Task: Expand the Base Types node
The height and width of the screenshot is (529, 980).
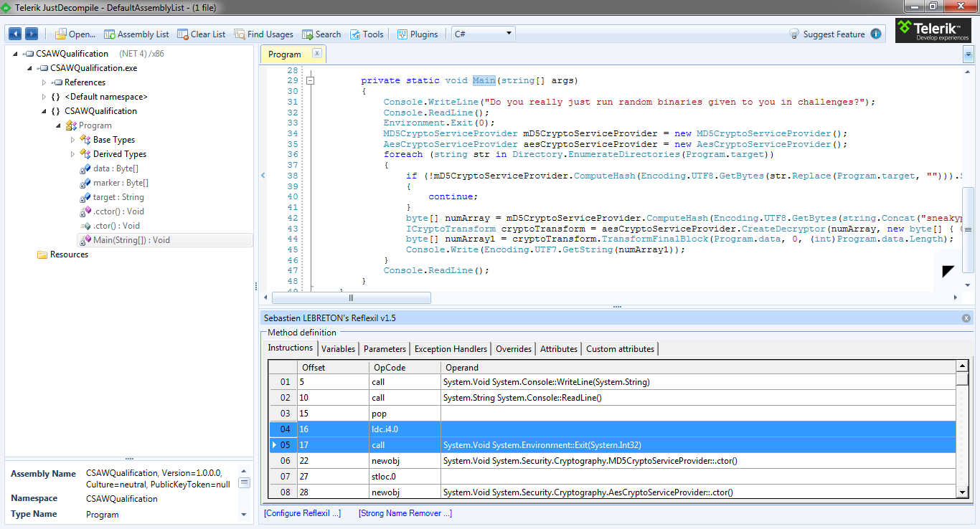Action: [x=72, y=140]
